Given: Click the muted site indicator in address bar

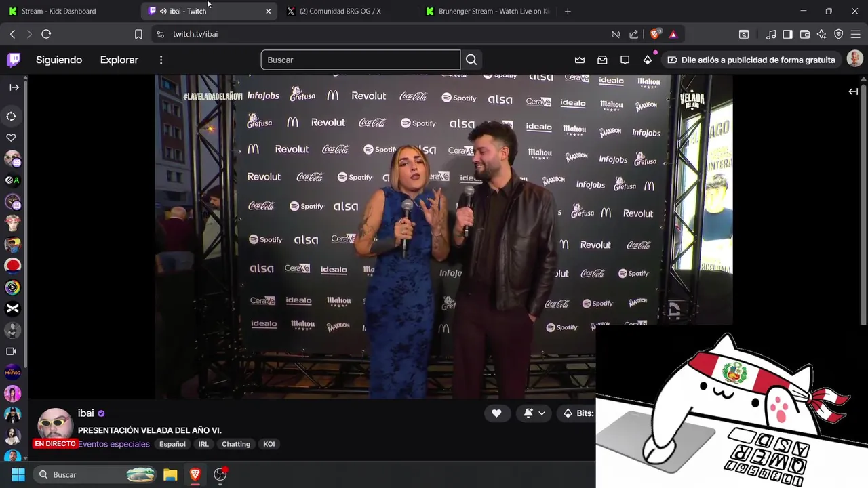Looking at the screenshot, I should pyautogui.click(x=616, y=34).
